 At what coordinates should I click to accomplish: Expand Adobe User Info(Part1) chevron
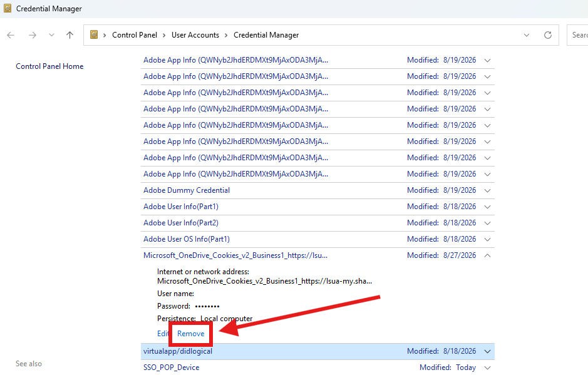point(488,207)
